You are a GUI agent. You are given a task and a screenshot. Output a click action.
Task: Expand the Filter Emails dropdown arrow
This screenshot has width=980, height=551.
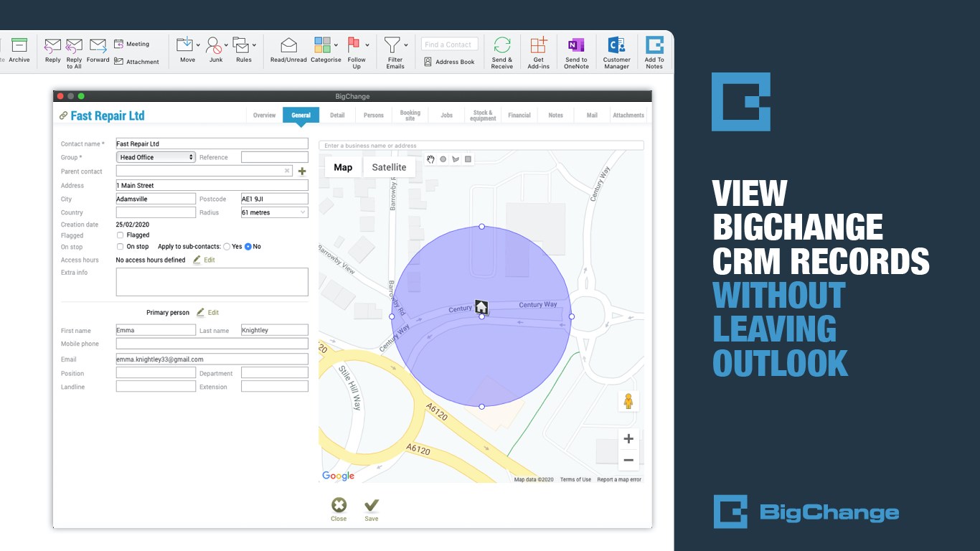(x=405, y=44)
